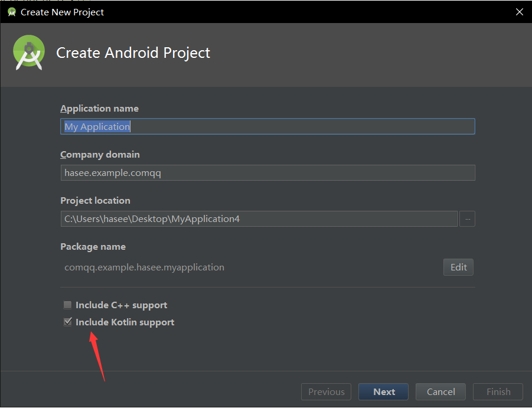This screenshot has width=532, height=408.
Task: Close the Create New Project dialog
Action: (x=519, y=12)
